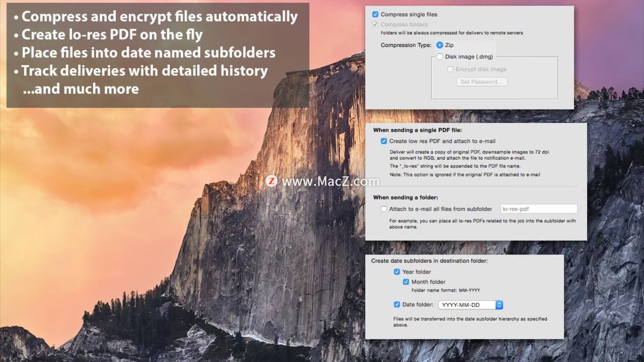This screenshot has height=362, width=644.
Task: Click the red Z MacZ logo icon
Action: pyautogui.click(x=271, y=181)
